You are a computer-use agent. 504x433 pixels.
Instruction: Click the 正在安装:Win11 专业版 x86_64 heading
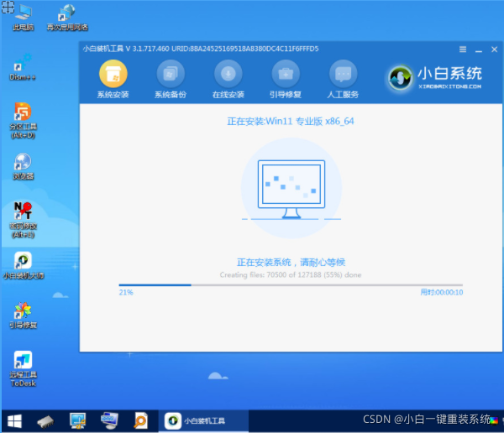coord(291,122)
